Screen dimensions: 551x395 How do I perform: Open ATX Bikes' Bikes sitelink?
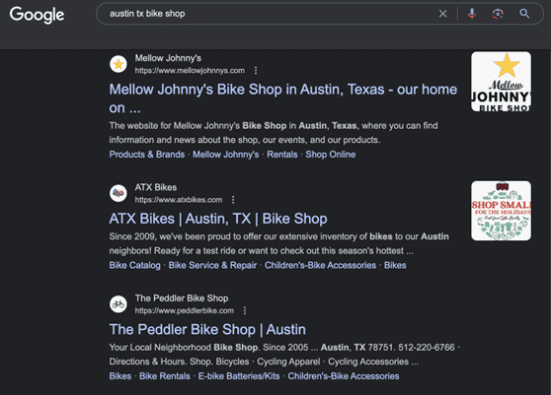(x=395, y=265)
